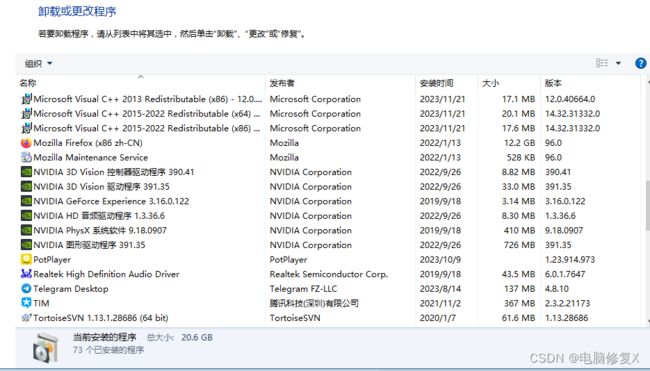Click NVIDIA graphics driver 391.35 icon
Viewport: 650px width, 371px height.
coord(26,245)
